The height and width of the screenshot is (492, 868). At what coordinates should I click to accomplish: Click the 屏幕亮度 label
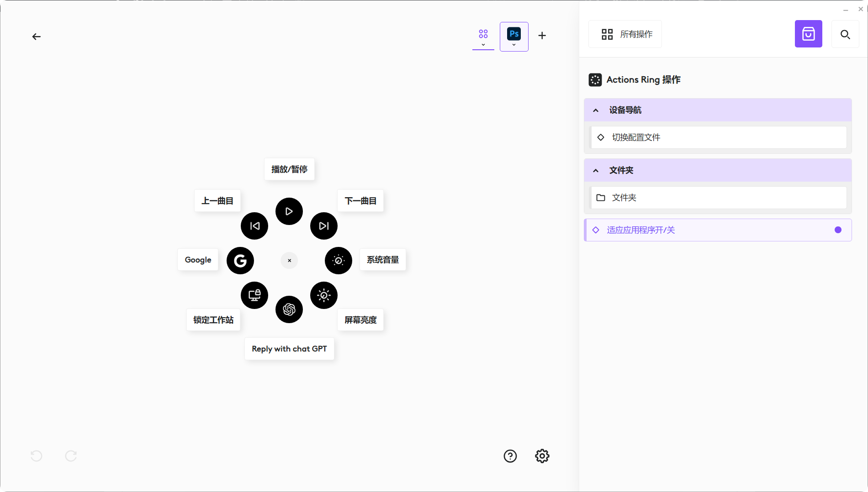point(360,320)
